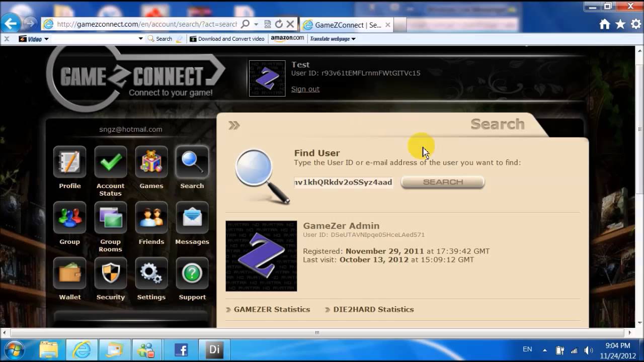Viewport: 644px width, 362px height.
Task: Click the taskbar clock 9:04 PM
Action: coord(617,346)
